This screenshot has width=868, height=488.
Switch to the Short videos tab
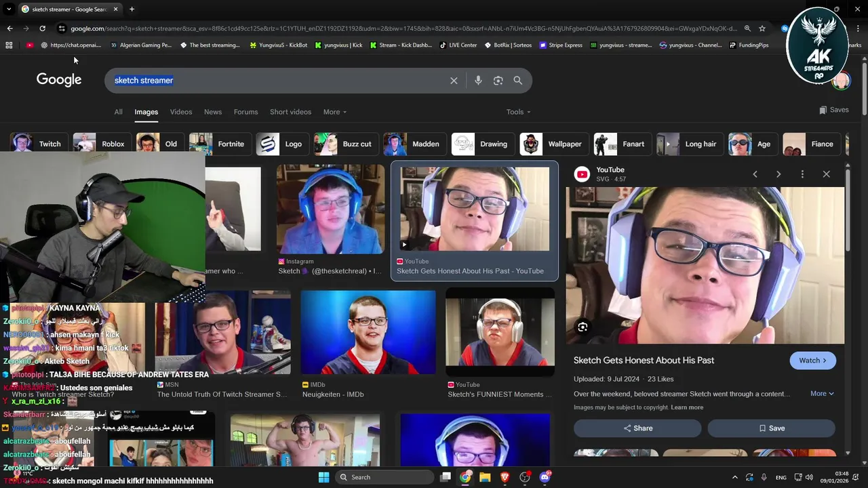(x=290, y=112)
